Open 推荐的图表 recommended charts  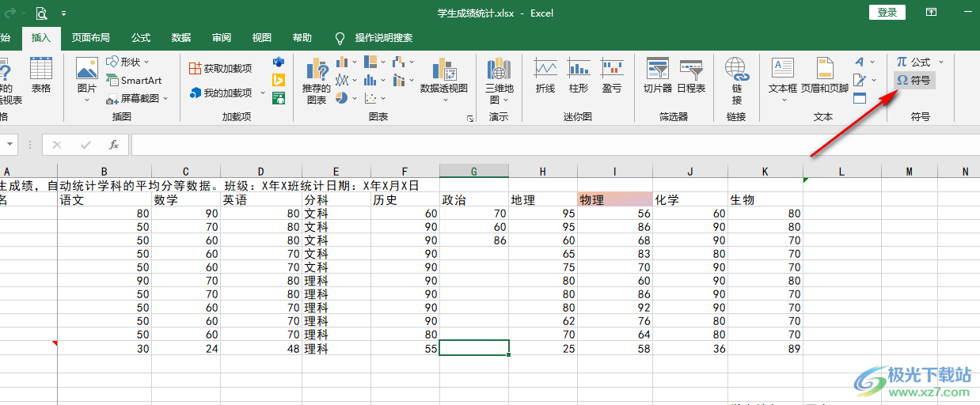[316, 80]
